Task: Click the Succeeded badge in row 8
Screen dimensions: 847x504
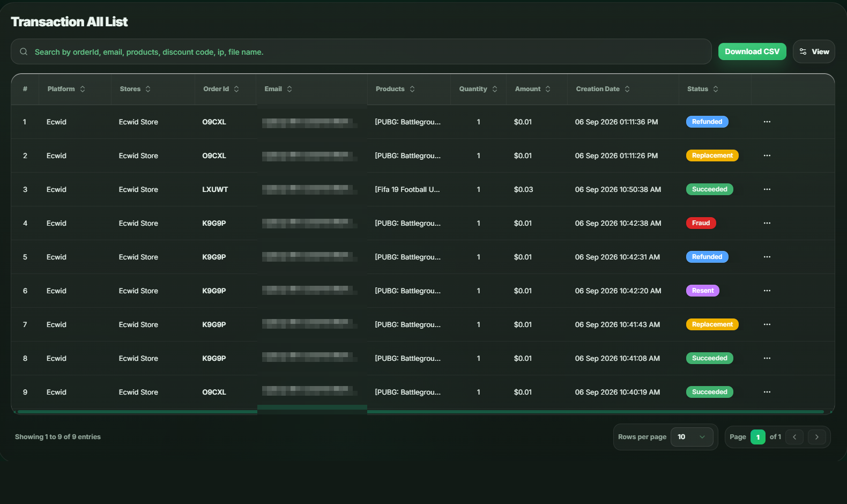Action: click(x=710, y=358)
